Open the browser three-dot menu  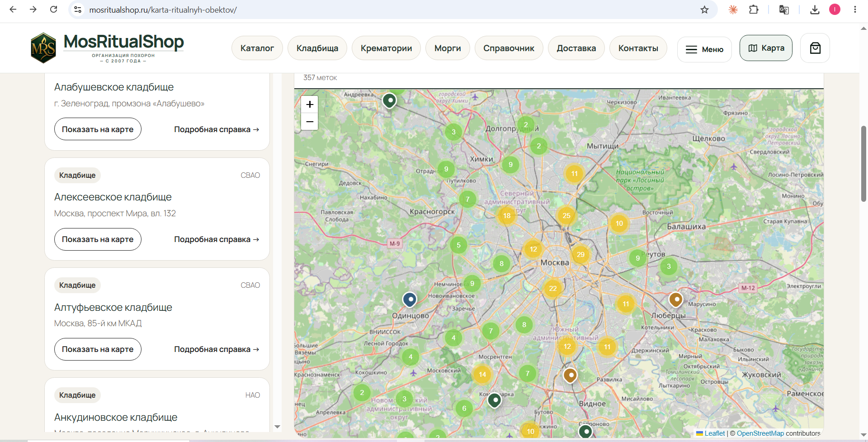pos(855,10)
